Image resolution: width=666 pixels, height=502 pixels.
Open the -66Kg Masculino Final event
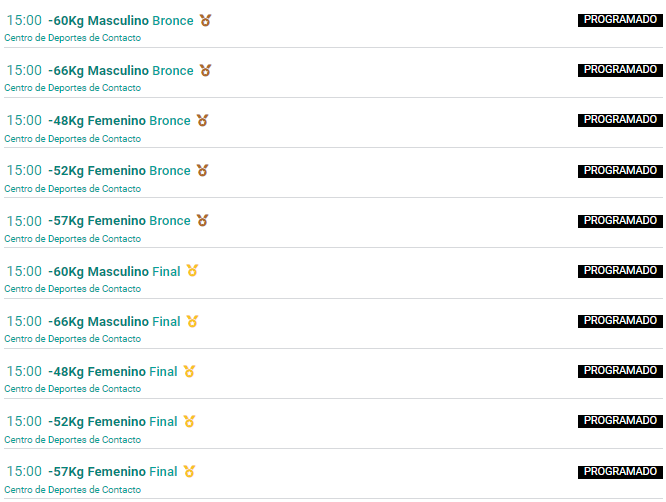point(114,322)
